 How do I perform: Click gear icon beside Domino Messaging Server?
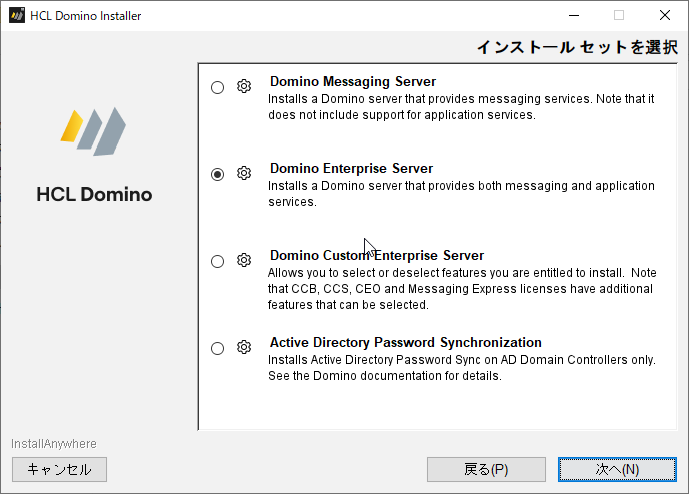point(244,86)
